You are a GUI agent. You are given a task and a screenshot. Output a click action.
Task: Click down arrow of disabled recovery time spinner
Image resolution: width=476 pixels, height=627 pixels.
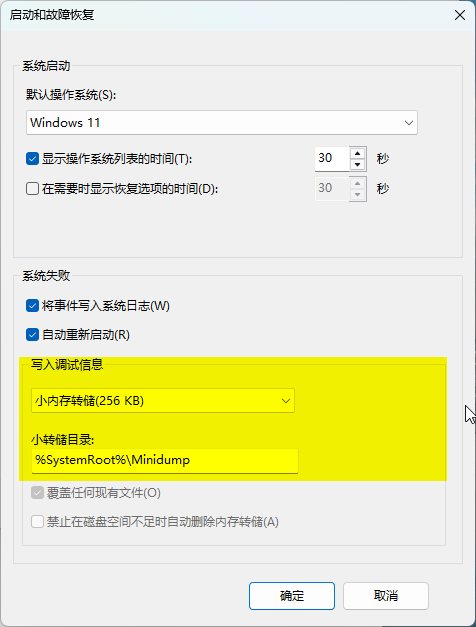pos(358,195)
